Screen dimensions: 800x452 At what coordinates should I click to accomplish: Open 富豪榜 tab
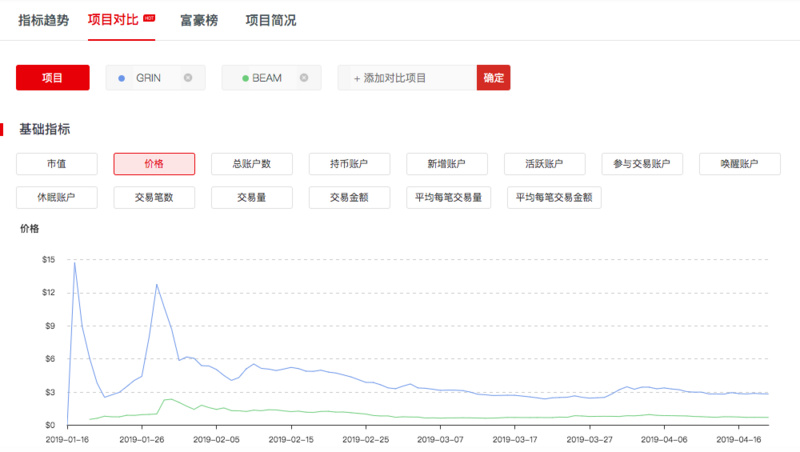tap(199, 20)
